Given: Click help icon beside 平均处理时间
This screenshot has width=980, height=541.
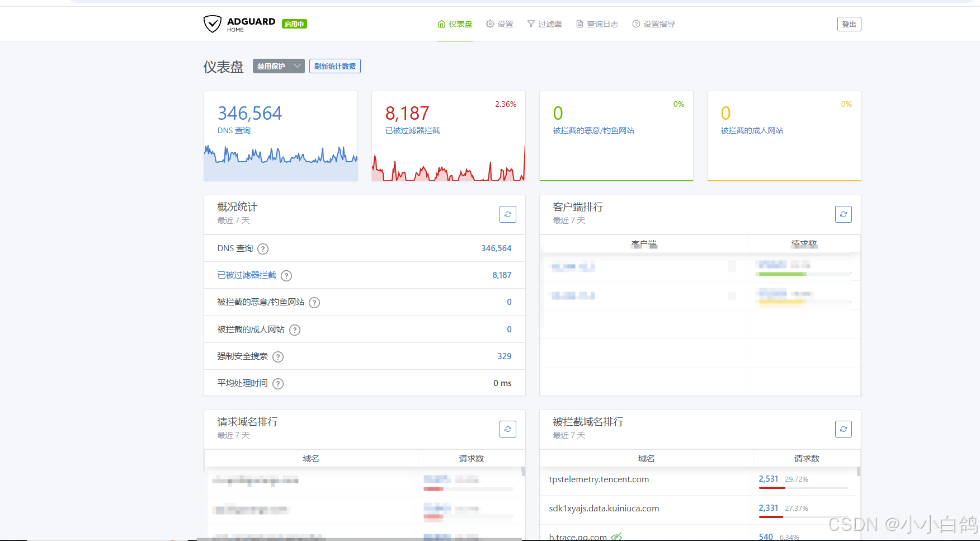Looking at the screenshot, I should tap(278, 384).
